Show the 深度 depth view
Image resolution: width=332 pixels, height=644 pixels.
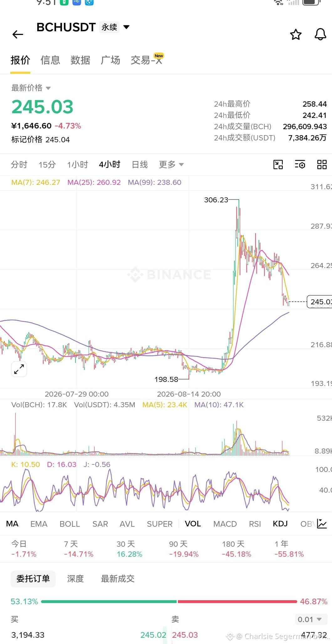pos(75,579)
